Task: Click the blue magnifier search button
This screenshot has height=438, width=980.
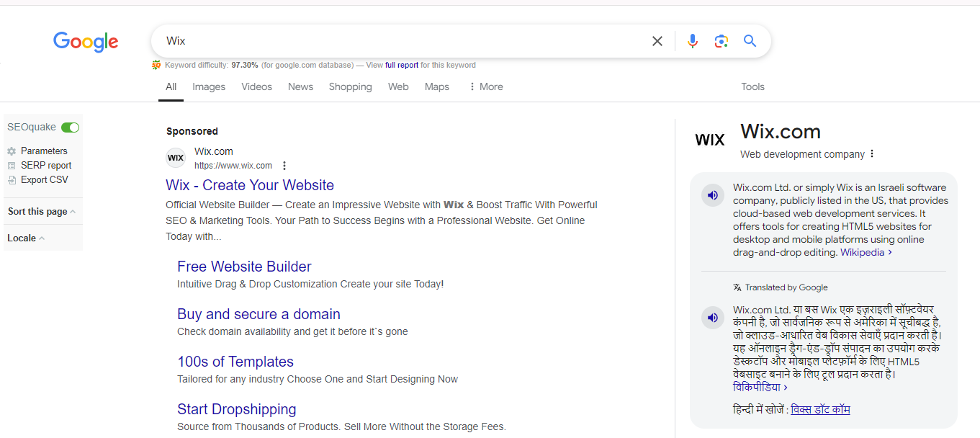Action: pyautogui.click(x=750, y=41)
